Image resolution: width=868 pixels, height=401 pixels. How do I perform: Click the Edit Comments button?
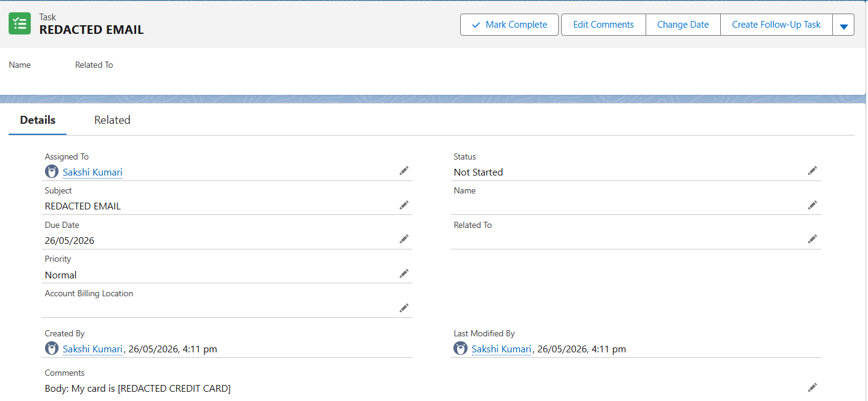click(603, 25)
